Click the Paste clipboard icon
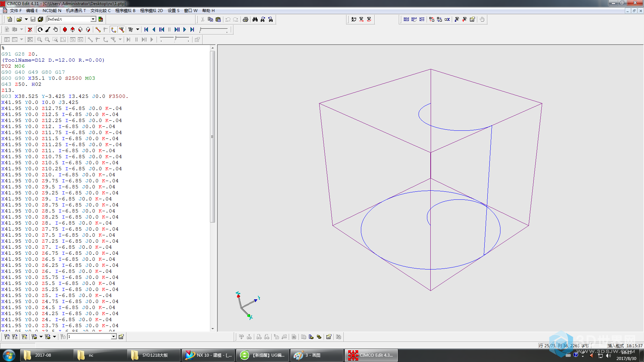This screenshot has height=362, width=644. click(218, 19)
